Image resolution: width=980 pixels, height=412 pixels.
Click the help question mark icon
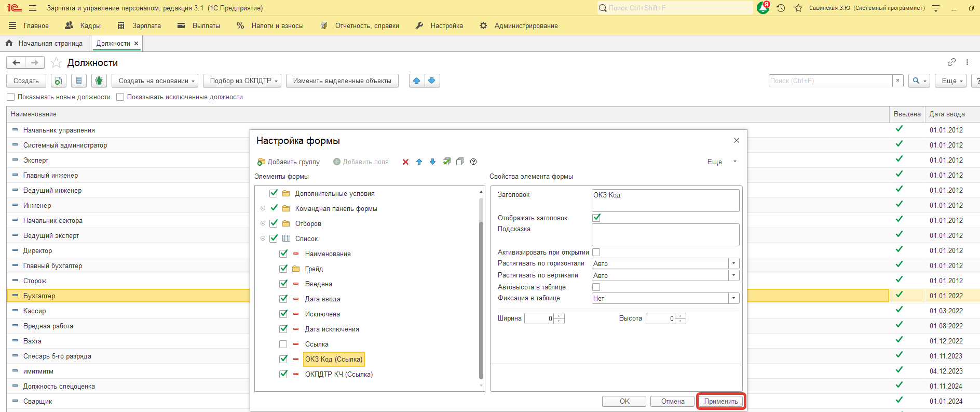tap(473, 162)
